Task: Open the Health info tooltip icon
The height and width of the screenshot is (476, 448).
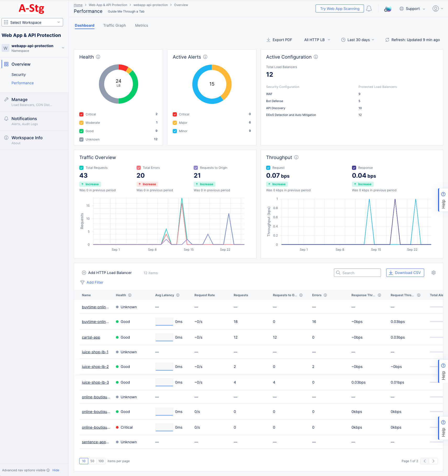Action: (x=98, y=57)
